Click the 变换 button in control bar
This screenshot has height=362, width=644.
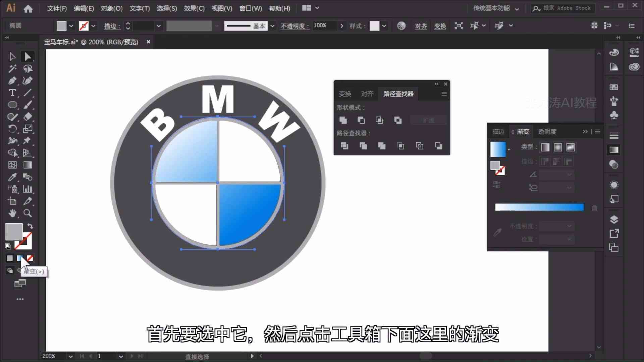[x=440, y=26]
